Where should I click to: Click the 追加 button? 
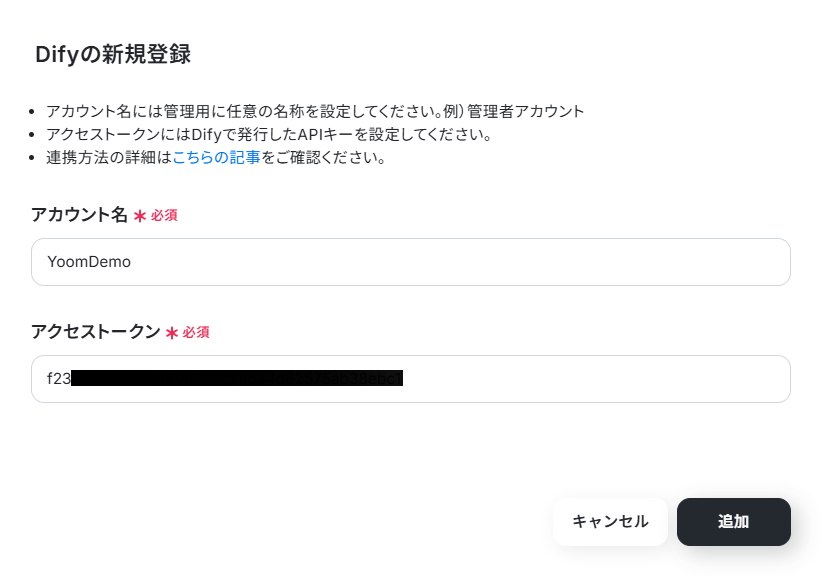pos(733,522)
